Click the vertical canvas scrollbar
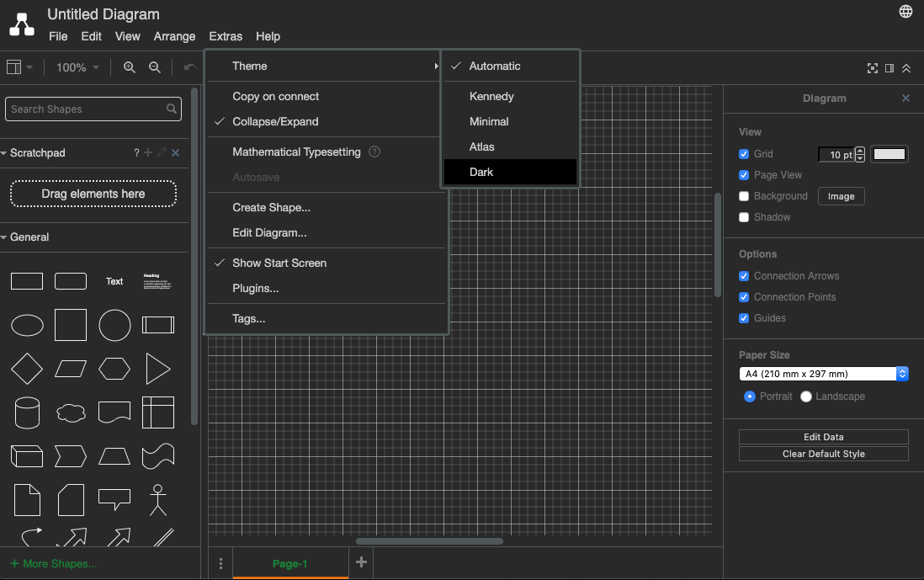The width and height of the screenshot is (924, 580). click(x=718, y=245)
